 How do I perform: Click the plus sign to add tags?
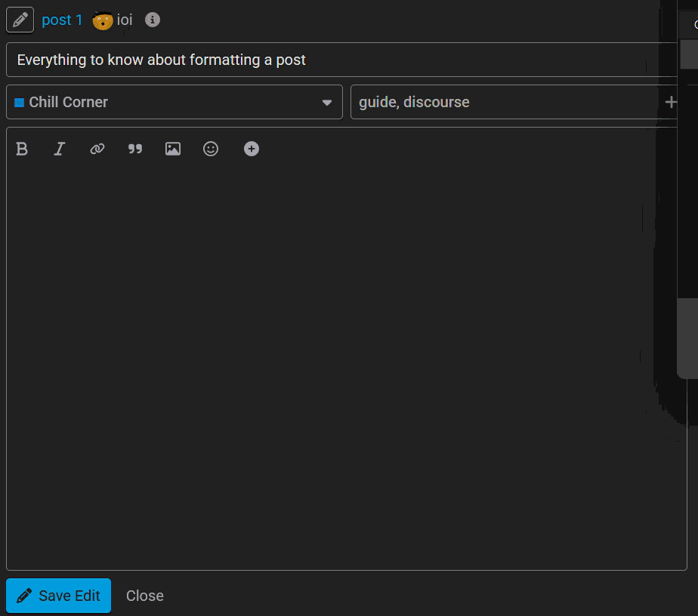(670, 103)
